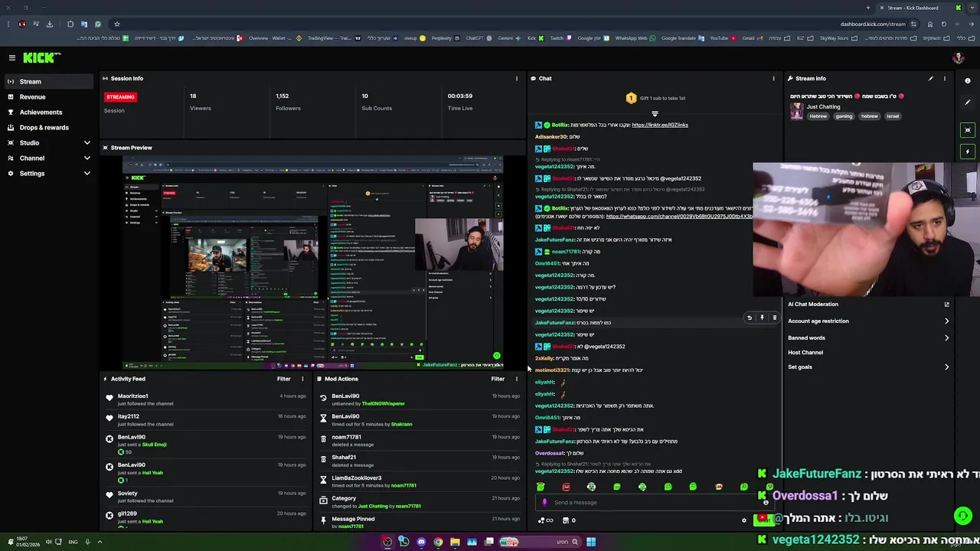
Task: Pin the hovered chat message
Action: point(762,318)
